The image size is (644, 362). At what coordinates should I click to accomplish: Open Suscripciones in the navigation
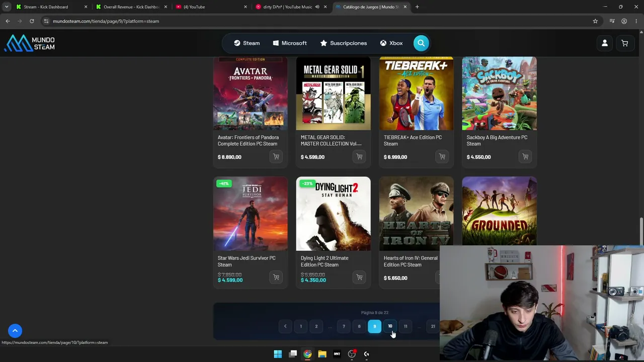click(x=344, y=43)
